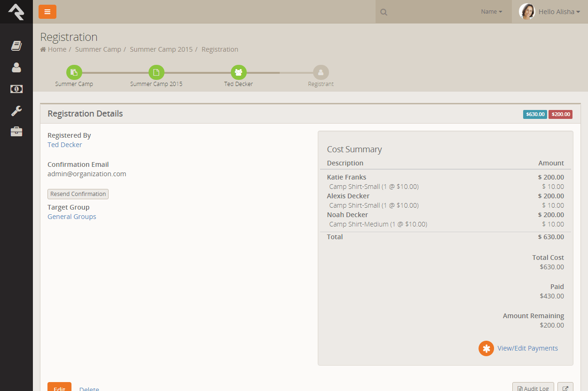Expand the Name search filter dropdown

coord(491,12)
